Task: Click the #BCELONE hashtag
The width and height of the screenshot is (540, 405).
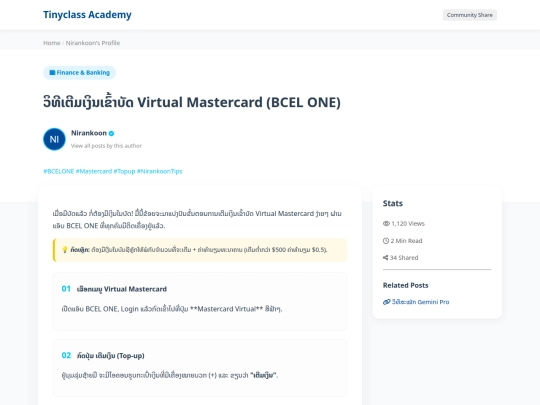Action: (59, 171)
